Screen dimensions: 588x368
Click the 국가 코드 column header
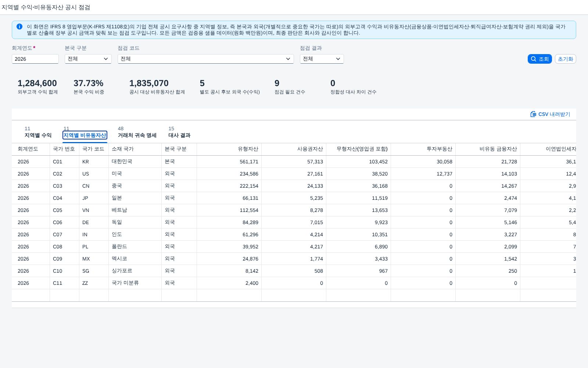coord(94,149)
